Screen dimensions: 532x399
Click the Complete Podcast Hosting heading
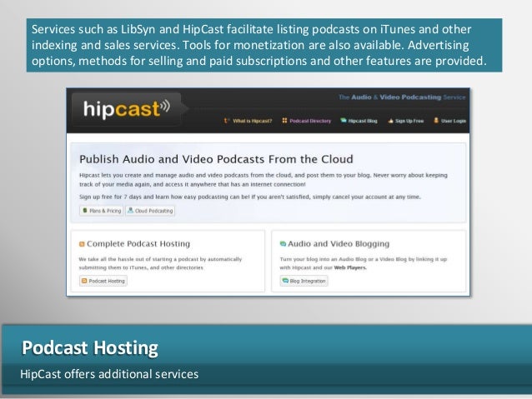(138, 244)
